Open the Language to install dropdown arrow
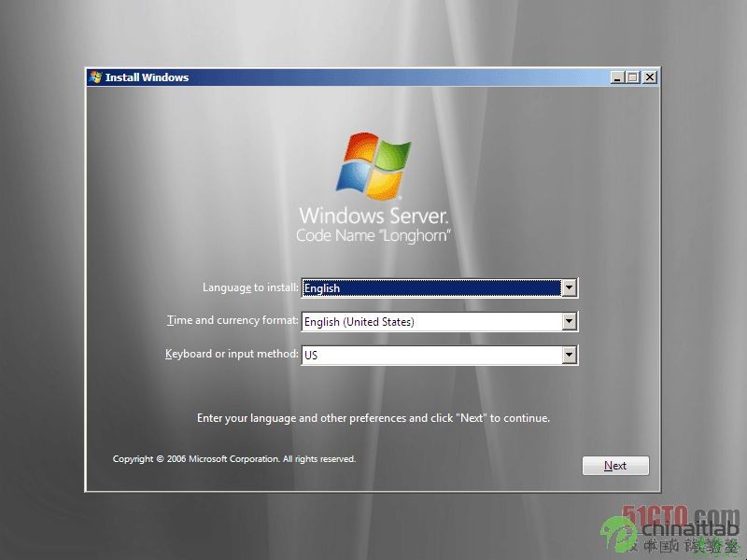Viewport: 747px width, 560px height. pyautogui.click(x=569, y=287)
